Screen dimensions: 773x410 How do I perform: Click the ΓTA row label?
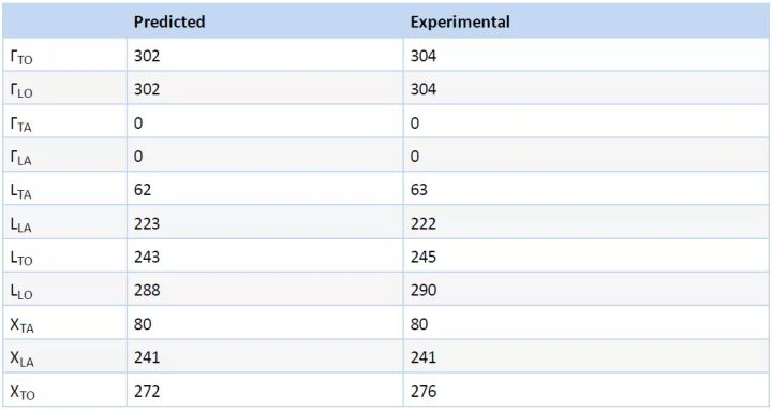(x=21, y=124)
